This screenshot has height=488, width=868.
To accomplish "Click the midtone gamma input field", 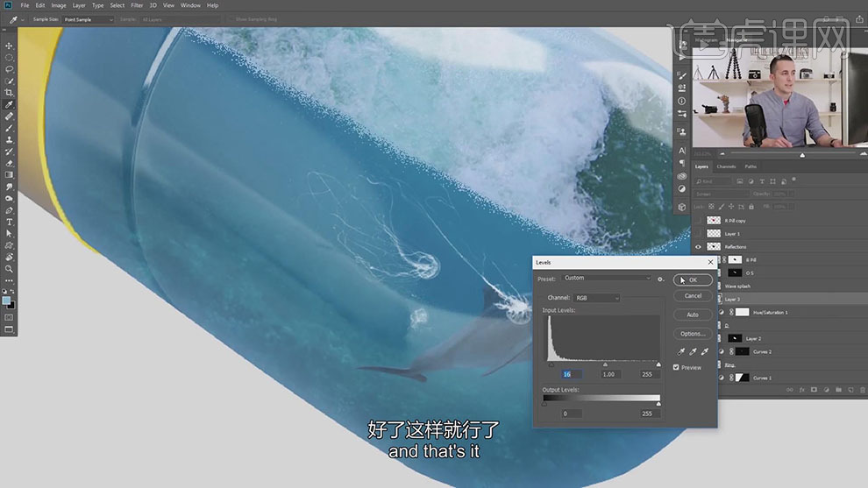I will click(610, 374).
